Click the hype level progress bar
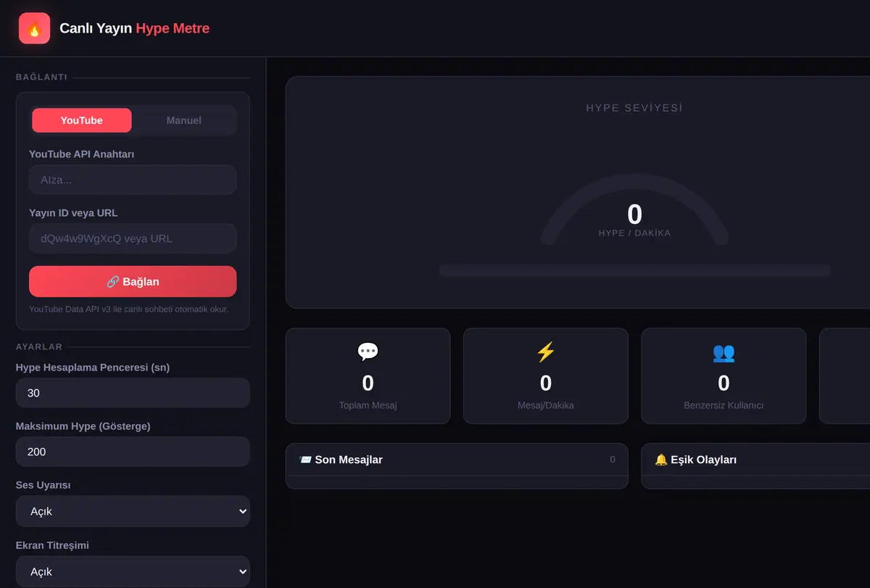Image resolution: width=870 pixels, height=588 pixels. [x=634, y=270]
